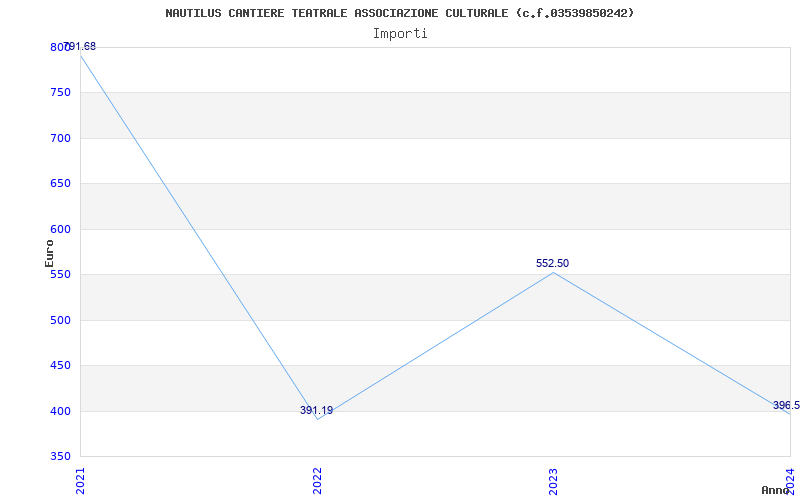Click the 600 y-axis tick label
The width and height of the screenshot is (800, 500).
point(60,230)
